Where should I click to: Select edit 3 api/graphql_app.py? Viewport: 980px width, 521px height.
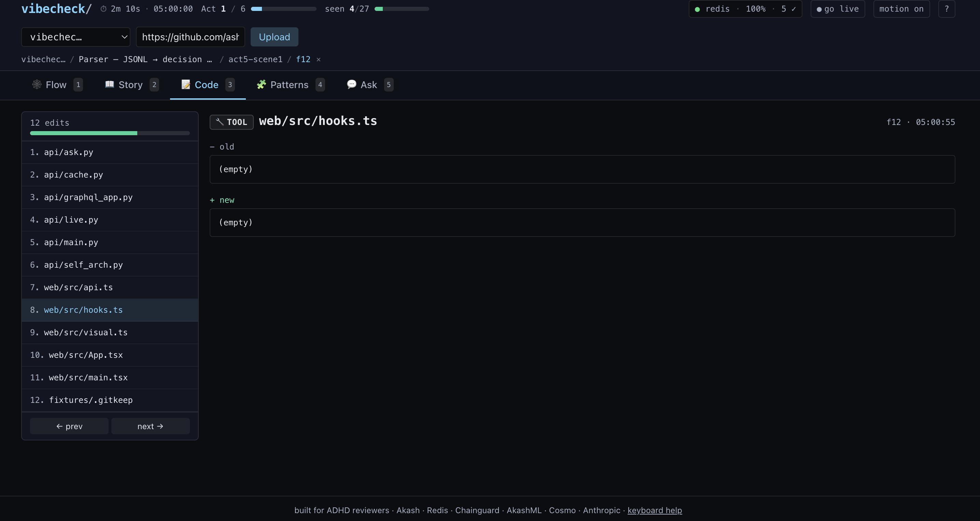pyautogui.click(x=110, y=197)
